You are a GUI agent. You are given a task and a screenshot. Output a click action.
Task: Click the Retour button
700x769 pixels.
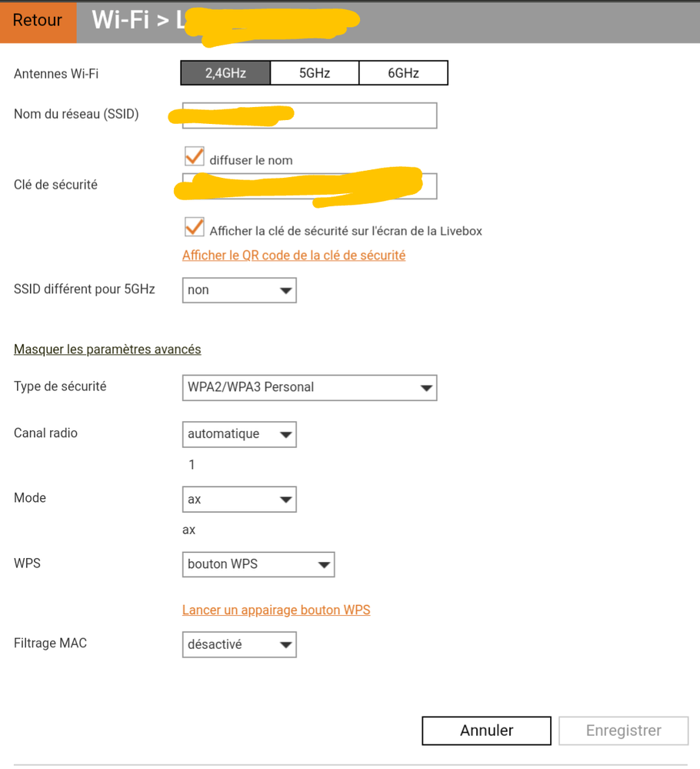38,22
